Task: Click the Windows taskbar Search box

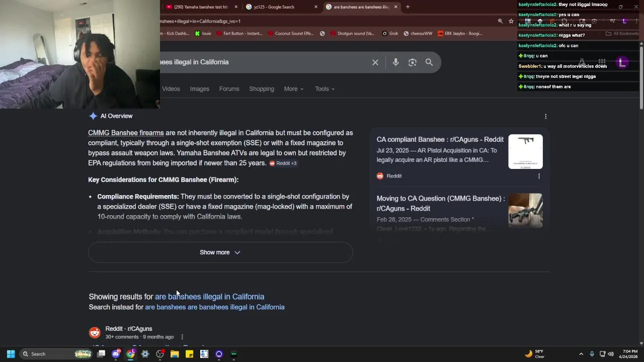Action: pos(56,354)
